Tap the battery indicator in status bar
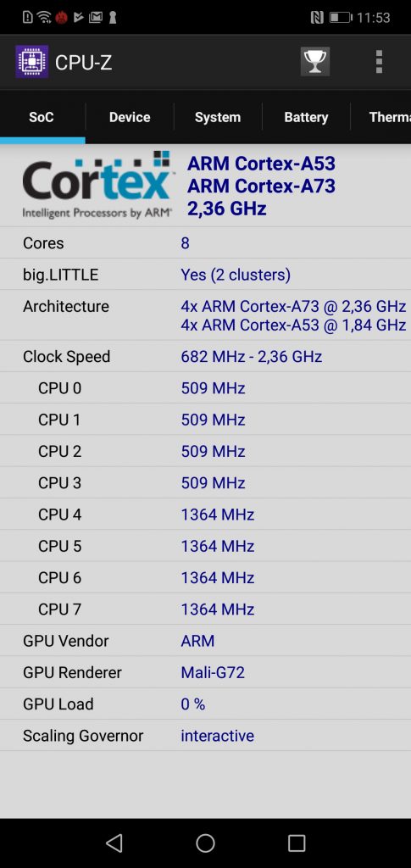Viewport: 411px width, 868px height. 342,18
